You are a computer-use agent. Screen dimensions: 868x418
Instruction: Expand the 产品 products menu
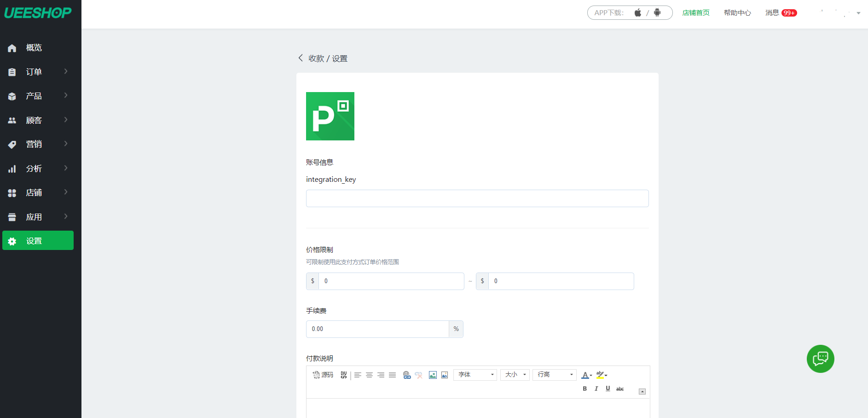pyautogui.click(x=38, y=96)
